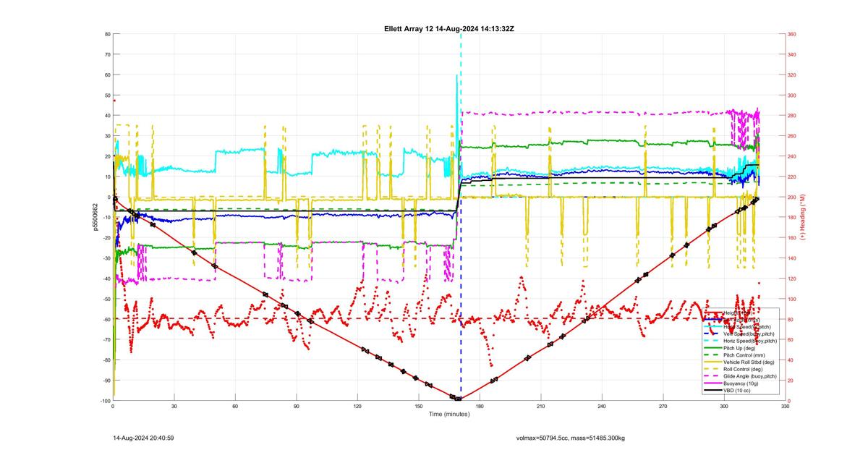868x450 pixels.
Task: Select the 'Pitch Up (deg)' legend entry
Action: coord(739,348)
